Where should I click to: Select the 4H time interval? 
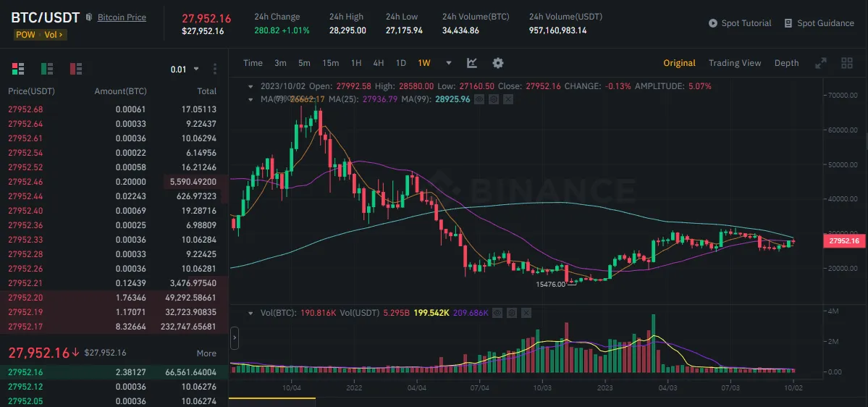379,63
